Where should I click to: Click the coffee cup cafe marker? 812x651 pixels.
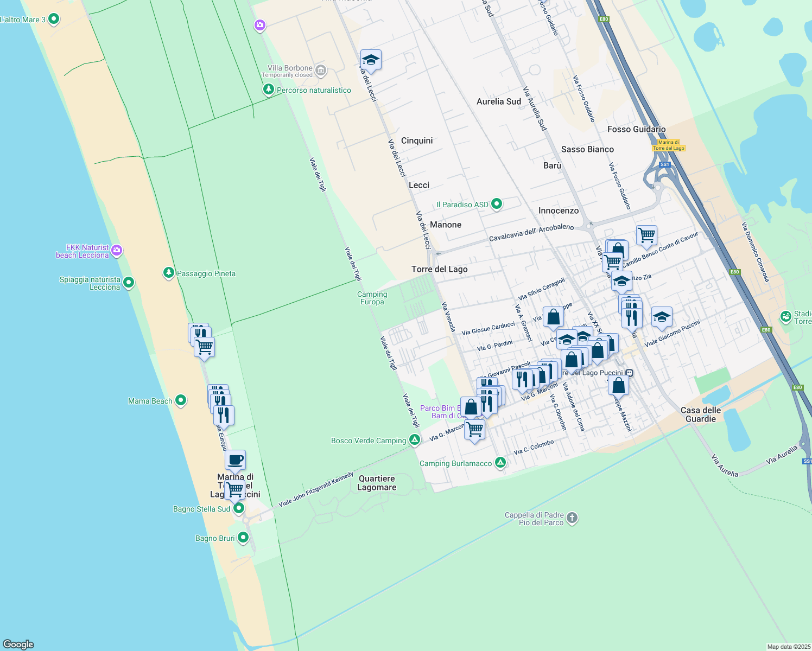[x=235, y=460]
